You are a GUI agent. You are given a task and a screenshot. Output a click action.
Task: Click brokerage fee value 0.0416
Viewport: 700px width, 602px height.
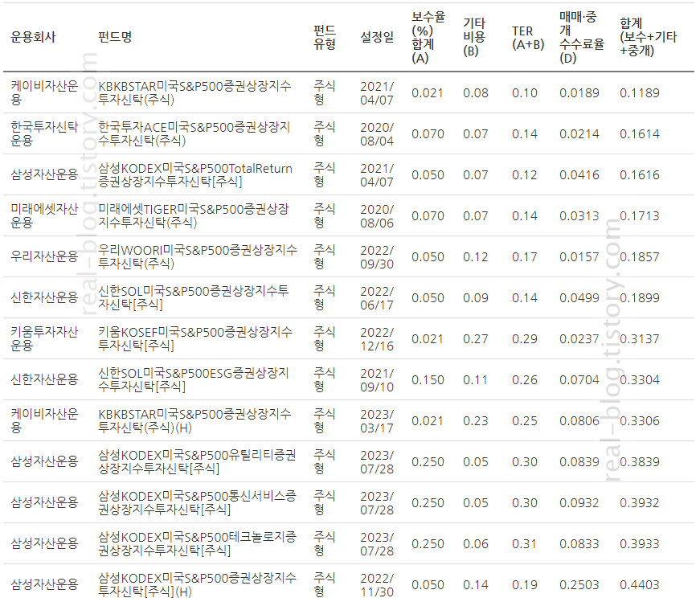(x=579, y=175)
